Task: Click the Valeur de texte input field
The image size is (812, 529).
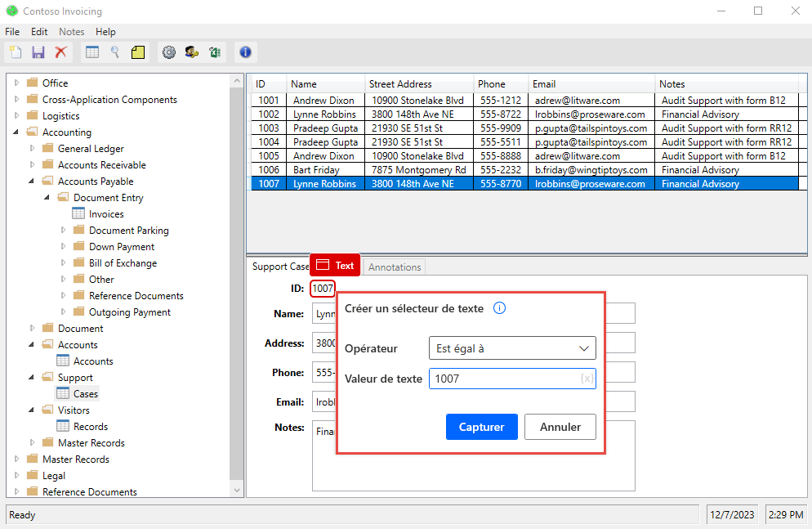Action: click(x=502, y=379)
